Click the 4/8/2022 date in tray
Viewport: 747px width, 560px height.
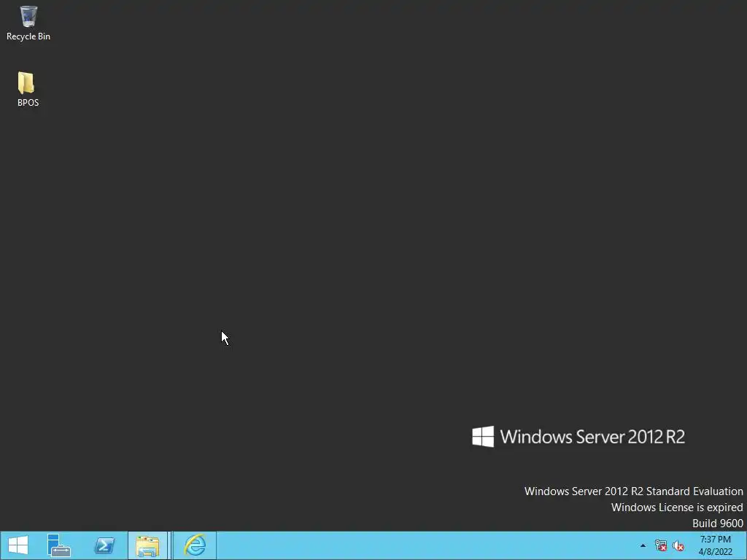point(715,552)
